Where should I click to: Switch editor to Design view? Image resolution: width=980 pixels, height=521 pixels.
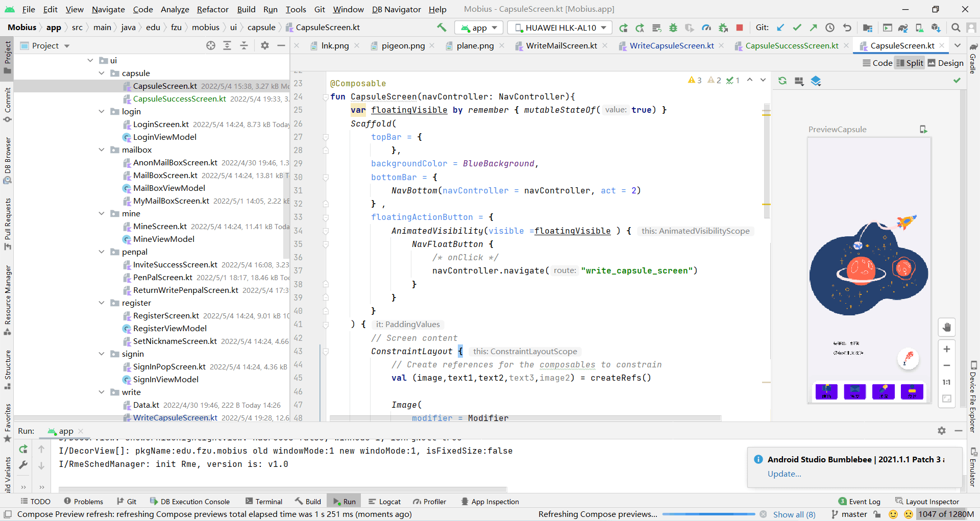tap(945, 63)
